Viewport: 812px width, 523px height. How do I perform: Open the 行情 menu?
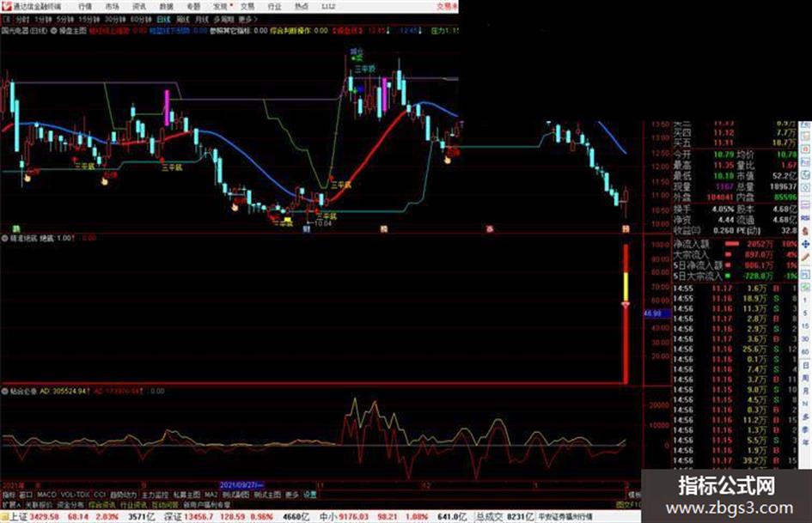[85, 7]
